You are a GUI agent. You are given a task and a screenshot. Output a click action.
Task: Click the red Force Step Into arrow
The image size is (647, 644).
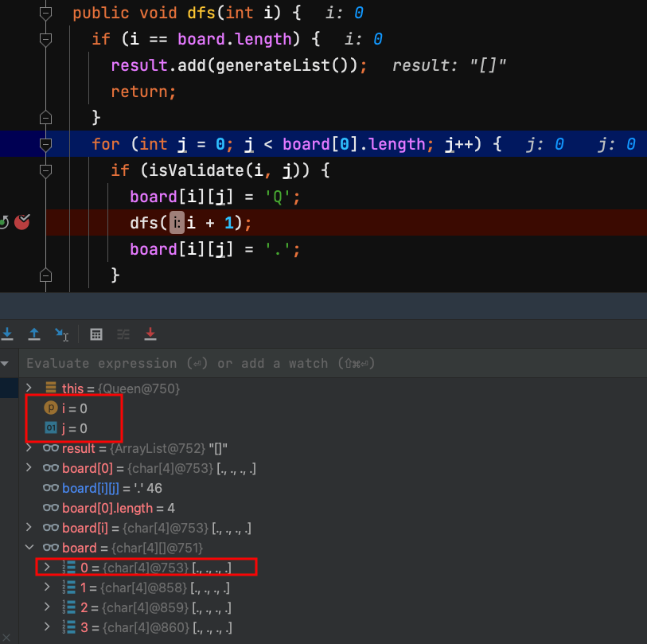[x=150, y=334]
